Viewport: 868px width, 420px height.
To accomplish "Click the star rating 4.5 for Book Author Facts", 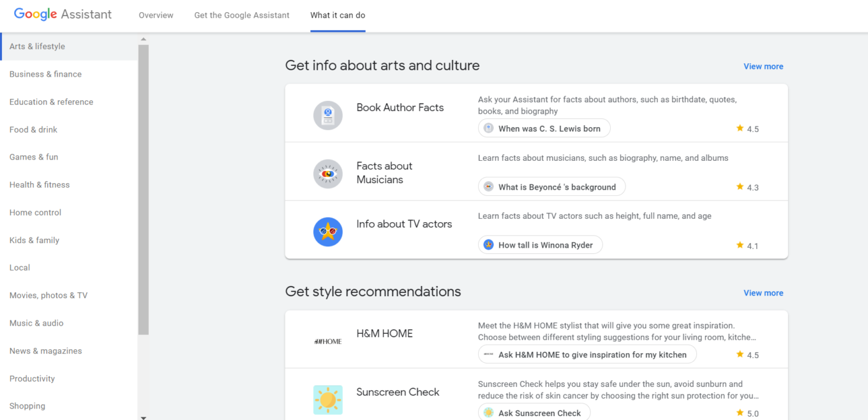I will coord(747,129).
